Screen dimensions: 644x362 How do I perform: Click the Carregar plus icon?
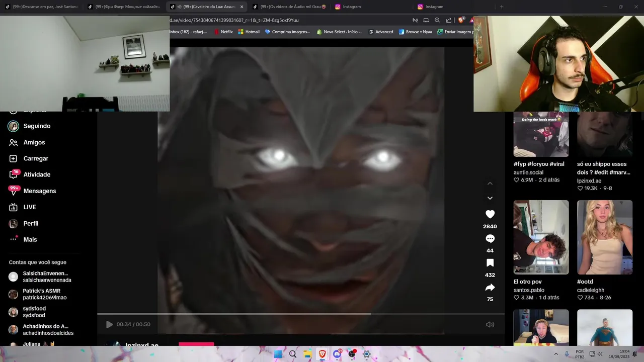click(14, 158)
